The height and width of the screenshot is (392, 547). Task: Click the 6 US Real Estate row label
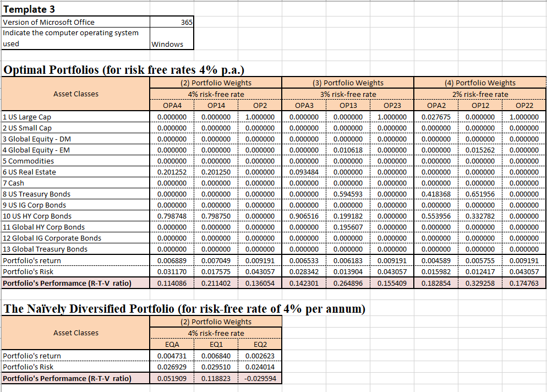tap(30, 172)
